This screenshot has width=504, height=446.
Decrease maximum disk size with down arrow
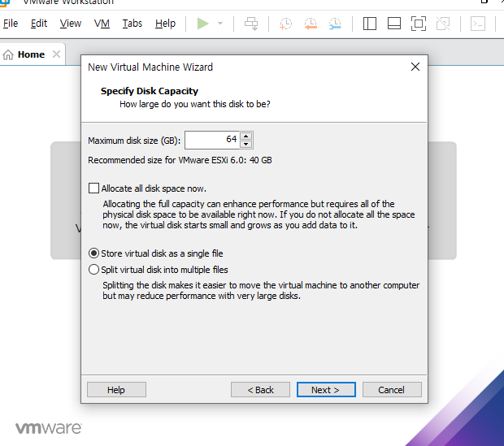click(x=245, y=145)
